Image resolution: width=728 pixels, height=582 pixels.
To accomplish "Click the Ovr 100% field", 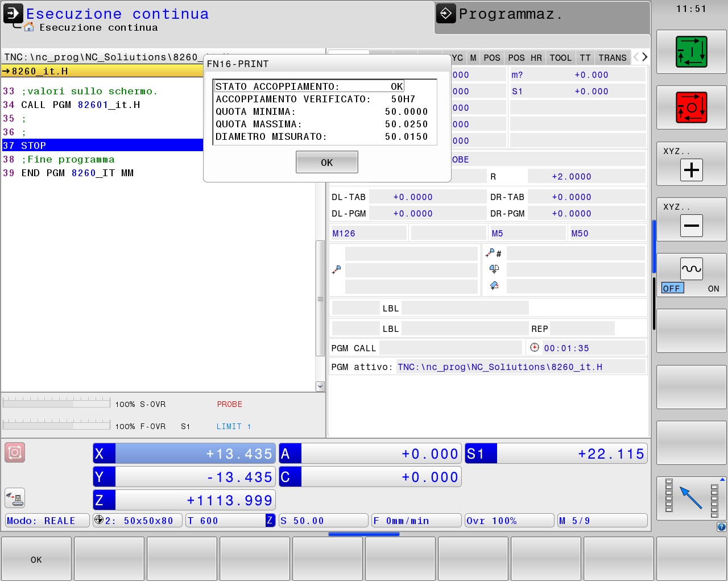I will [x=510, y=521].
